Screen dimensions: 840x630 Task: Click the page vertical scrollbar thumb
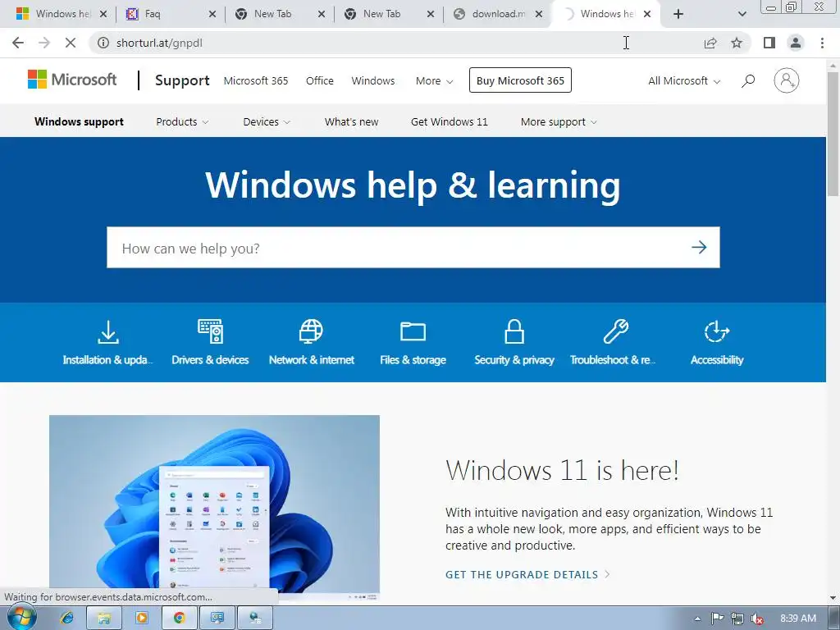833,134
